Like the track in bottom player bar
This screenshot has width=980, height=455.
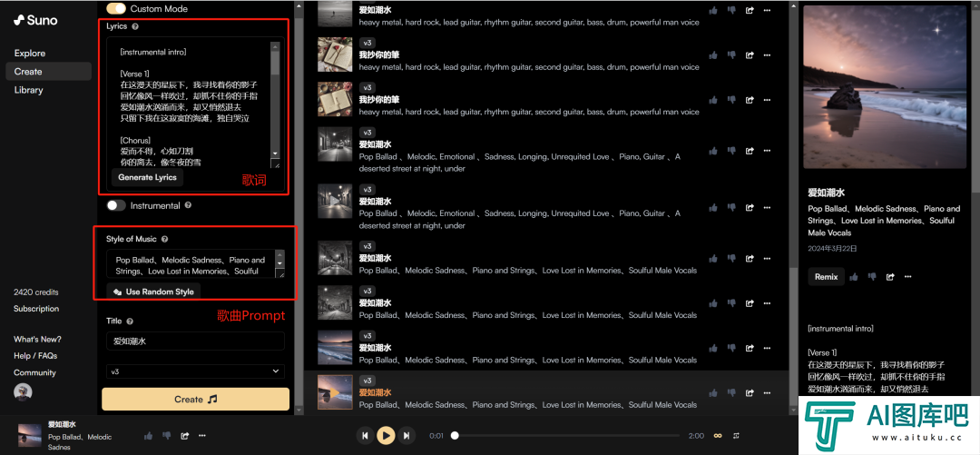[x=149, y=436]
